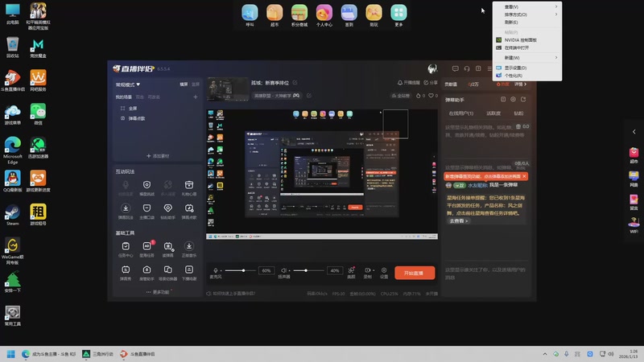The image size is (644, 362).
Task: Click the 全站榜 ranking button
Action: (x=400, y=96)
